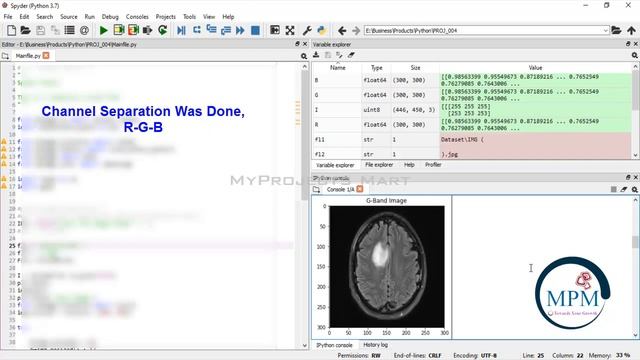Open the Edit menu

(24, 17)
